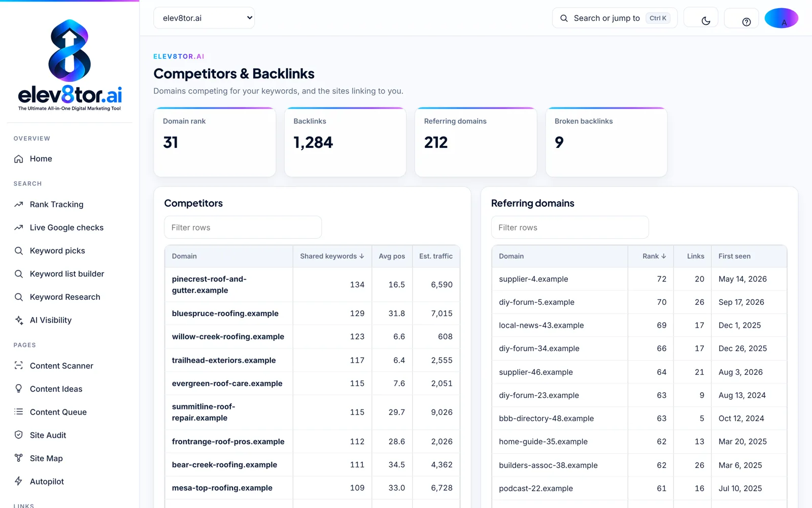Click the search magnifier icon in top bar
Viewport: 812px width, 508px height.
564,18
